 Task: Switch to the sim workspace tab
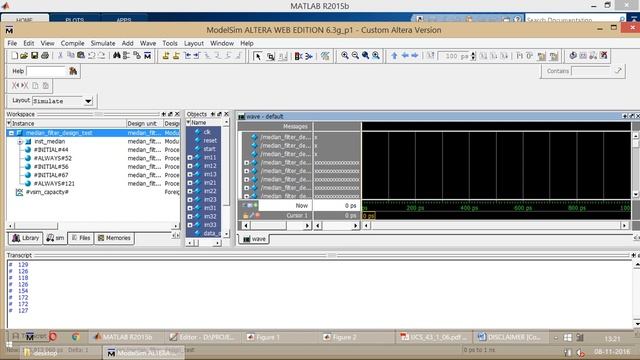click(x=55, y=238)
